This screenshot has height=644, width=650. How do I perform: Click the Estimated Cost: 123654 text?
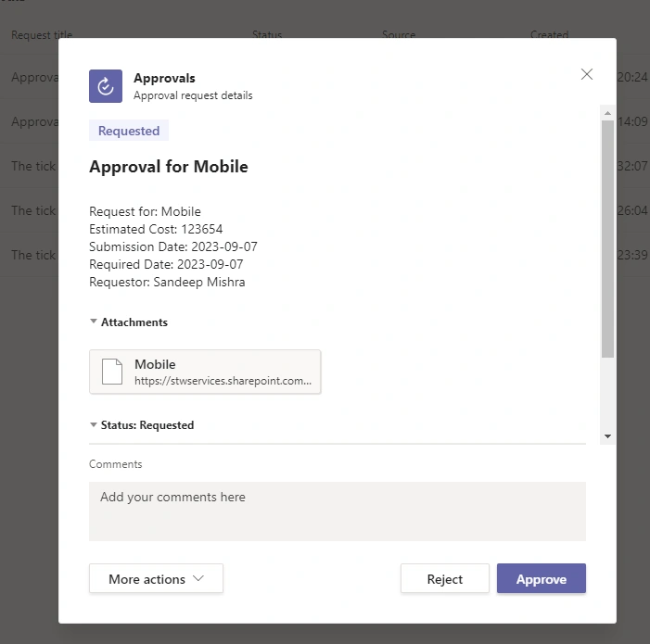pyautogui.click(x=156, y=229)
